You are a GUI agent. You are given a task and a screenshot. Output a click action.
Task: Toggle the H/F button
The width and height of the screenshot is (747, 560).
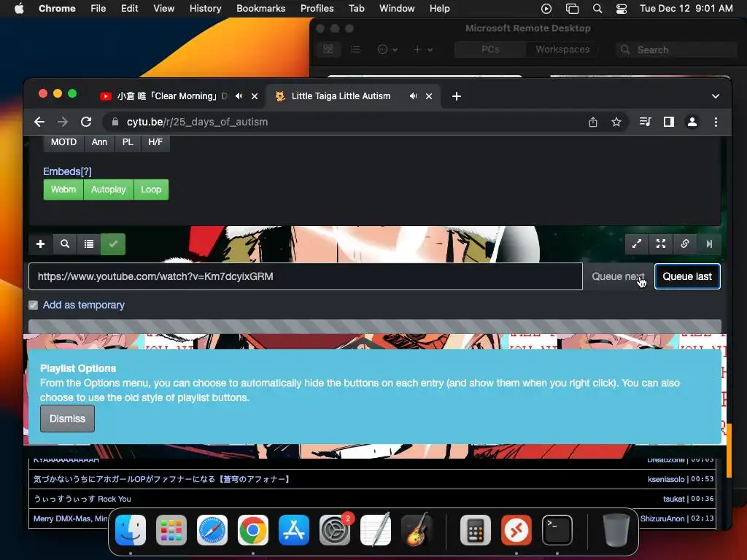tap(155, 142)
